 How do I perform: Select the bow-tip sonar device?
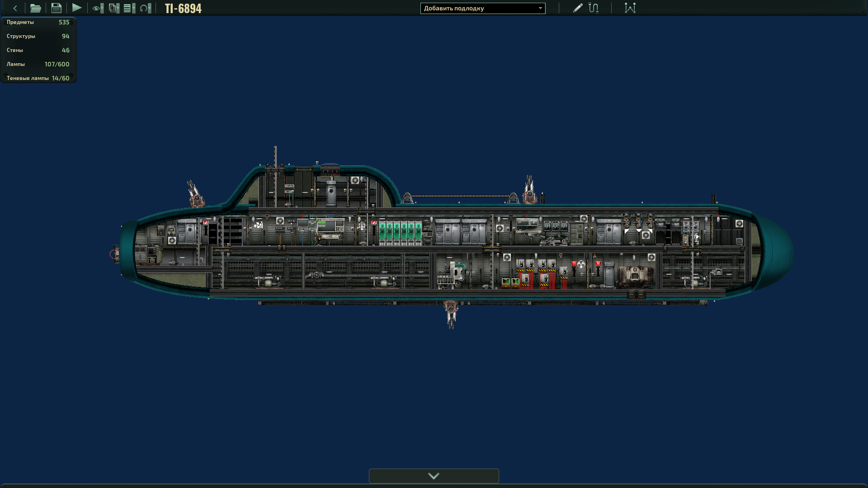click(116, 254)
